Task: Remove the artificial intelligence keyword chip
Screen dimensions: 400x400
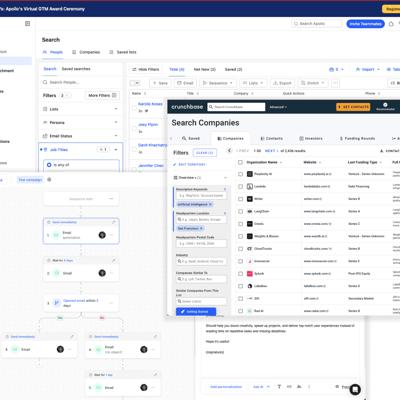Action: click(210, 204)
